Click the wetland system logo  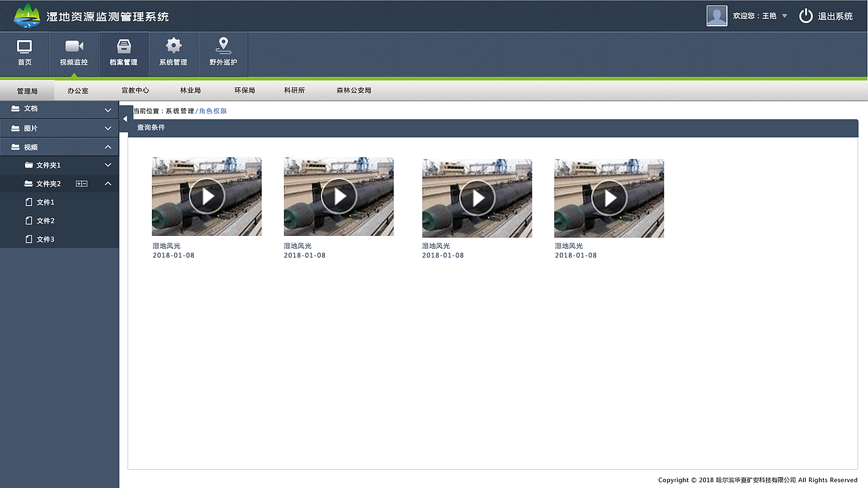[x=27, y=16]
